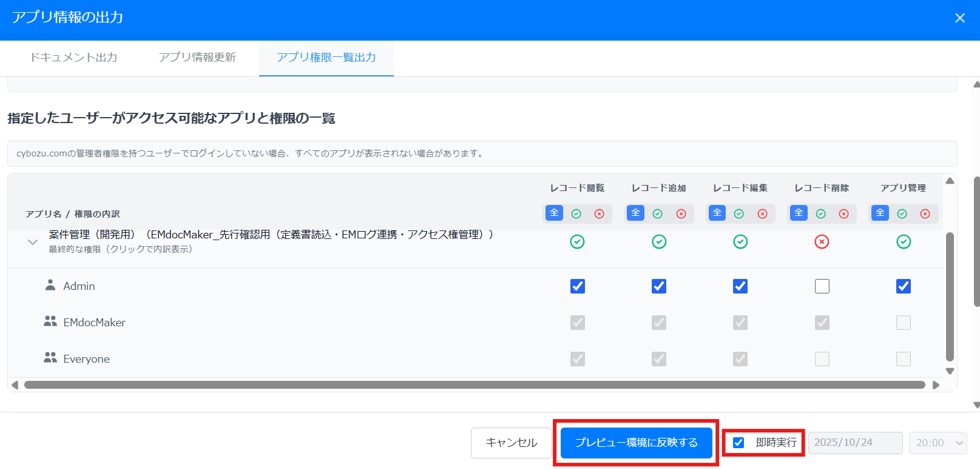This screenshot has width=980, height=470.
Task: Click the 全 filter icon under レコード削除
Action: [x=799, y=213]
